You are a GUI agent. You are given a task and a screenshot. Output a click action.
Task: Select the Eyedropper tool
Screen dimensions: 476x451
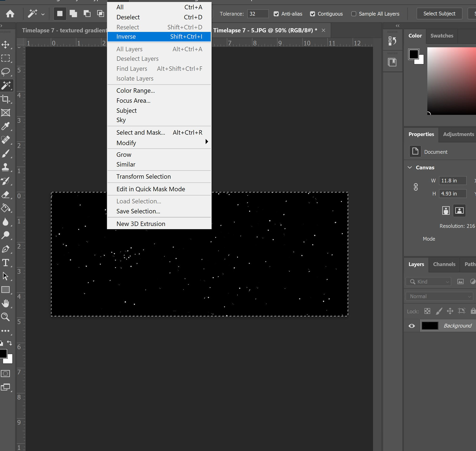(x=5, y=126)
